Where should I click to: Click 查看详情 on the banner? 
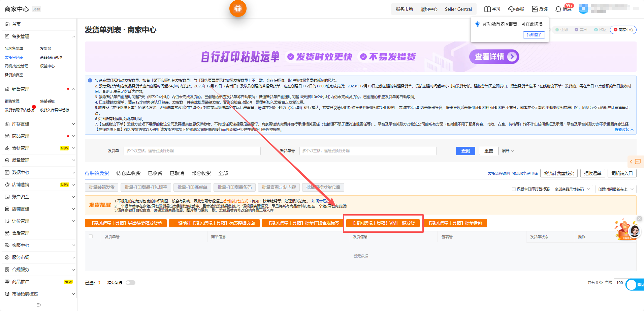[494, 57]
